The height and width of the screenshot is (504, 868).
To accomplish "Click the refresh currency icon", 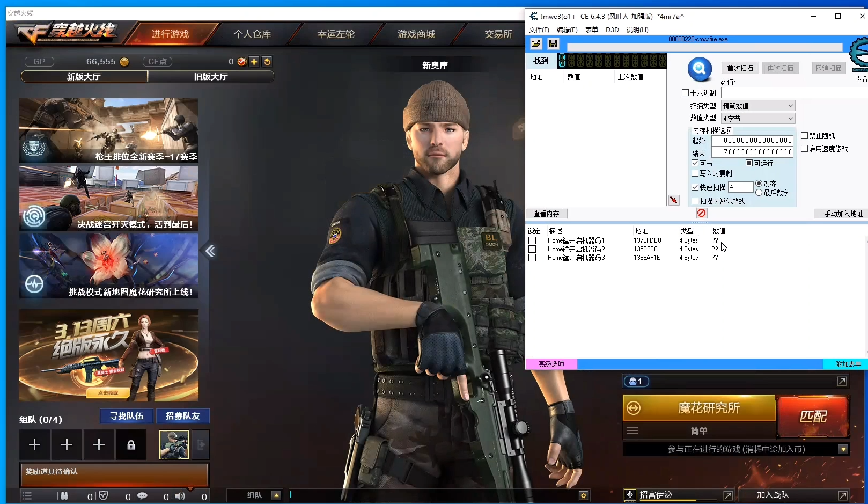I will point(267,62).
